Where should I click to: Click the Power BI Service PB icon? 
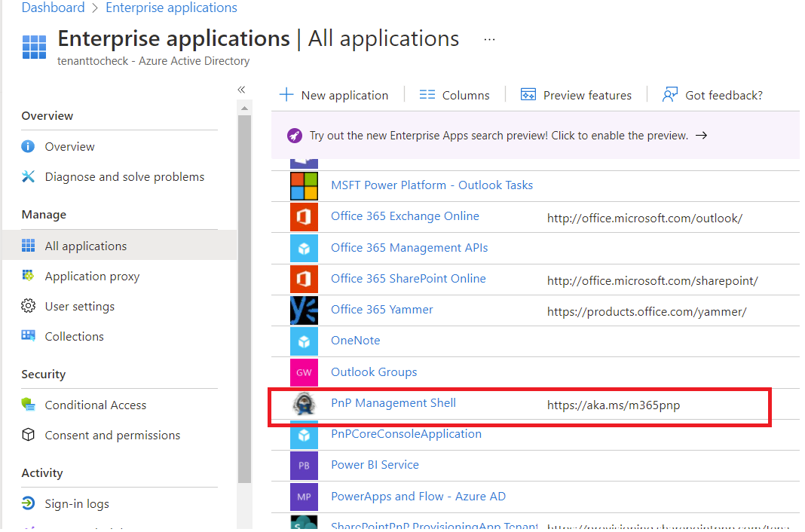pyautogui.click(x=304, y=465)
